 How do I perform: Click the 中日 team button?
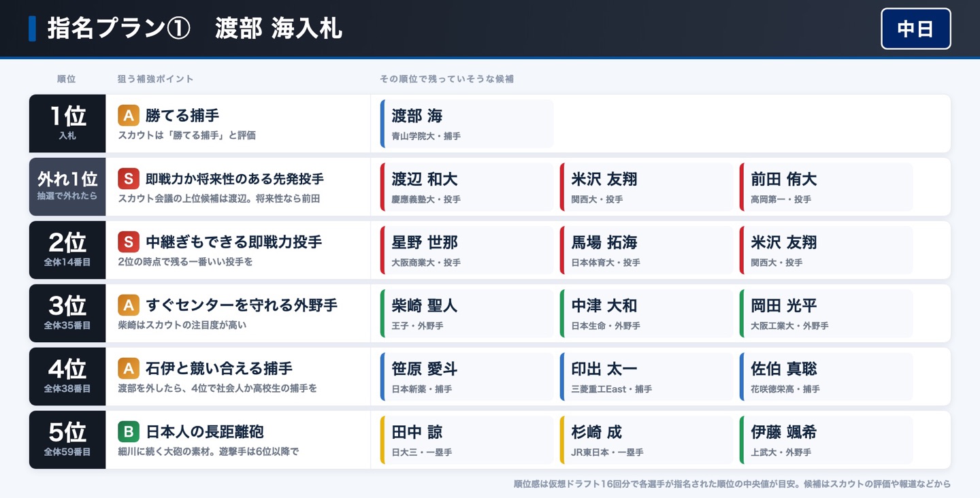pyautogui.click(x=915, y=29)
